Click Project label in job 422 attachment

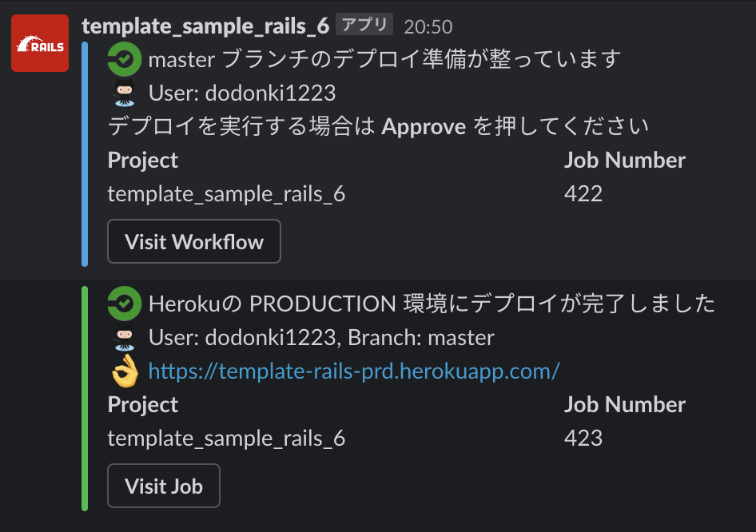pyautogui.click(x=143, y=161)
